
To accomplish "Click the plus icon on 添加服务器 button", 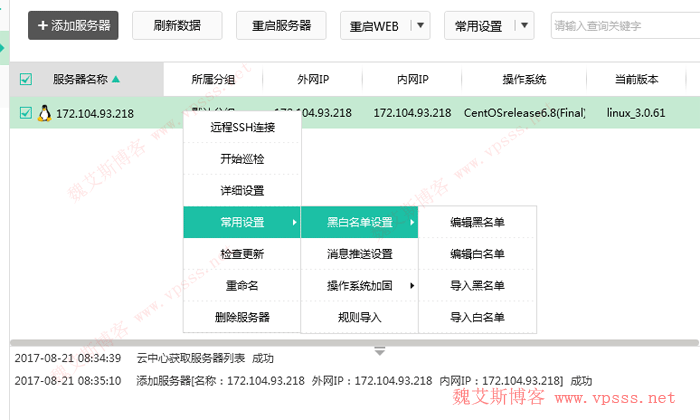I will 43,26.
